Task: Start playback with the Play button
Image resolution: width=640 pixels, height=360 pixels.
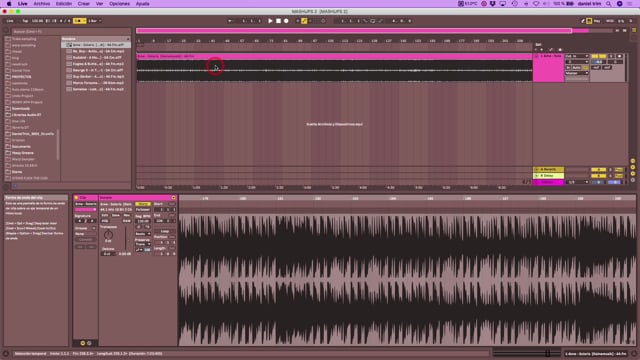Action: point(270,21)
